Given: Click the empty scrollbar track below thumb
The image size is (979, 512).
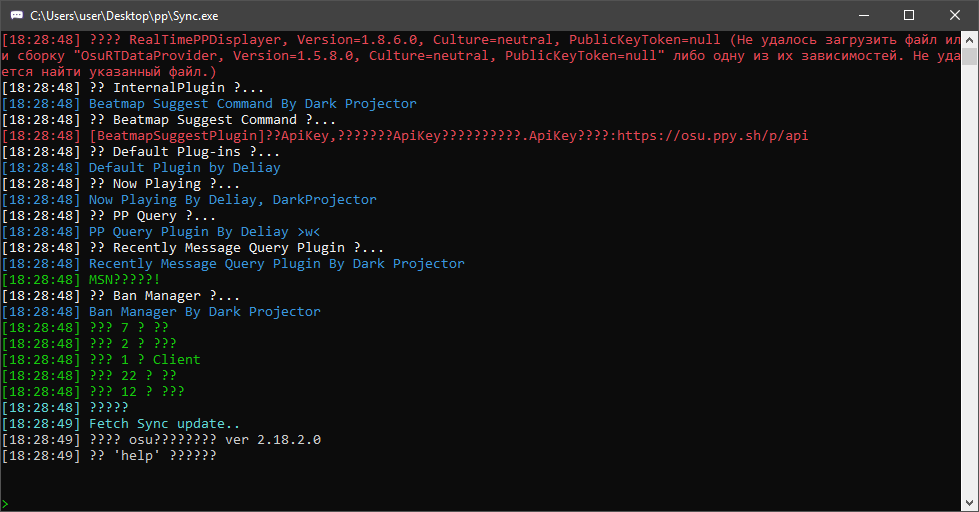Looking at the screenshot, I should (969, 280).
